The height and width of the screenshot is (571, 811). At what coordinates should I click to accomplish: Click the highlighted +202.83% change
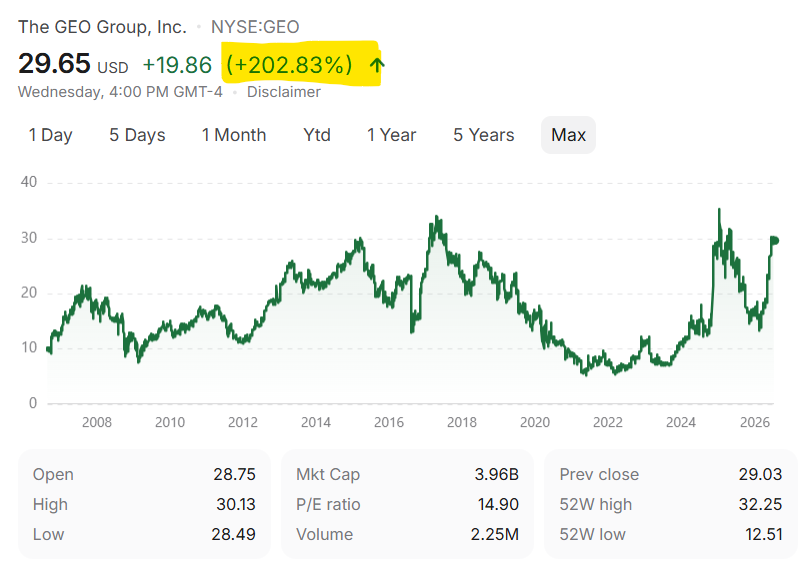(x=289, y=65)
